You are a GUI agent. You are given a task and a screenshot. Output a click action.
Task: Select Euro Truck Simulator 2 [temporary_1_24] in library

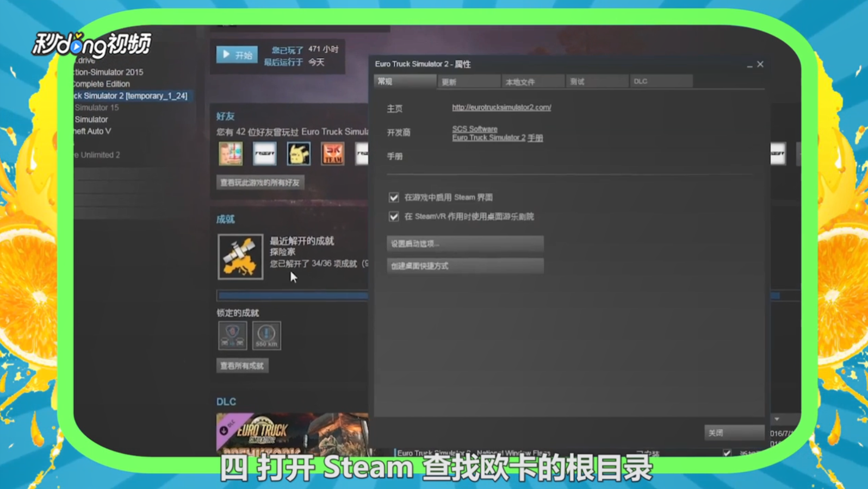(x=133, y=96)
